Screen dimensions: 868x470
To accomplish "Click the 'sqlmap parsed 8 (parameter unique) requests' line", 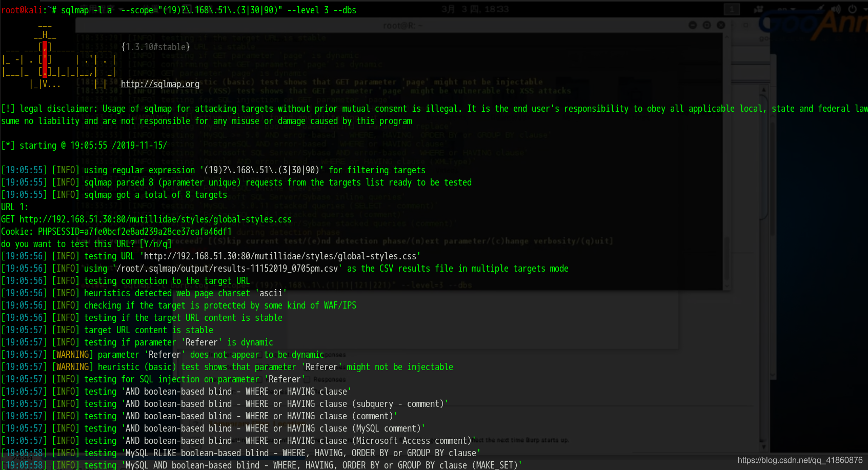I will (236, 182).
